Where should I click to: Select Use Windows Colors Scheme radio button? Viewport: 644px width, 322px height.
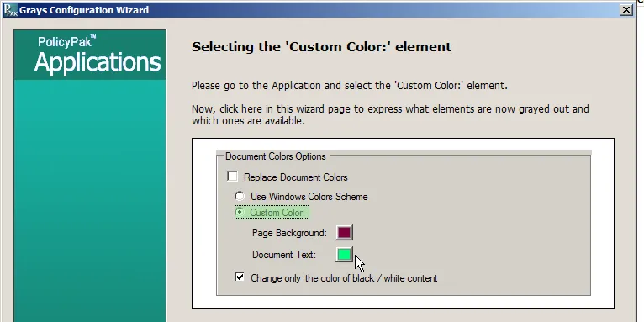[x=240, y=196]
